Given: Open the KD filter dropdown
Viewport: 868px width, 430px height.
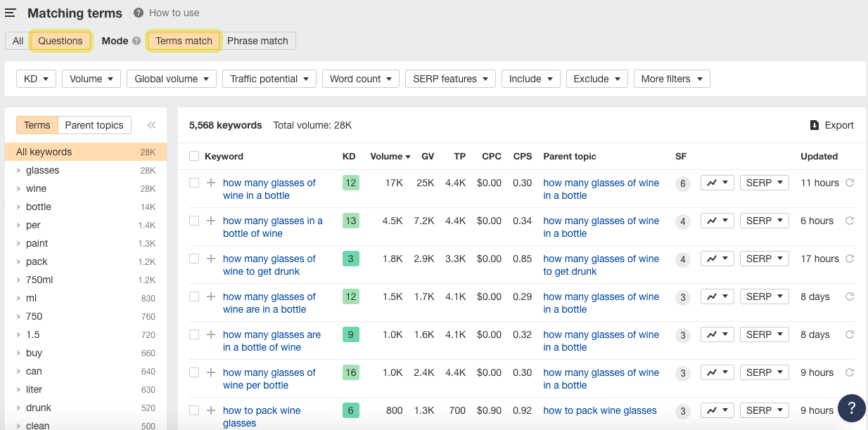Looking at the screenshot, I should 36,79.
